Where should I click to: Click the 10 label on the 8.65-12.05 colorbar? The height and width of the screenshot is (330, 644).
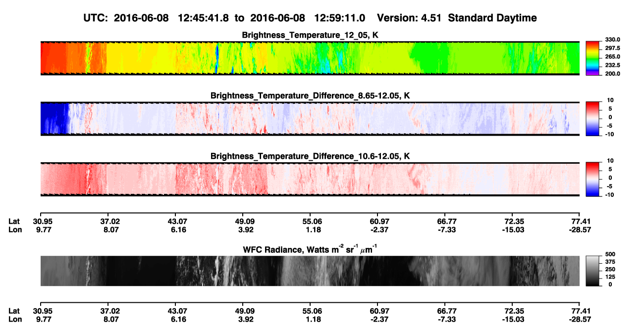[611, 100]
